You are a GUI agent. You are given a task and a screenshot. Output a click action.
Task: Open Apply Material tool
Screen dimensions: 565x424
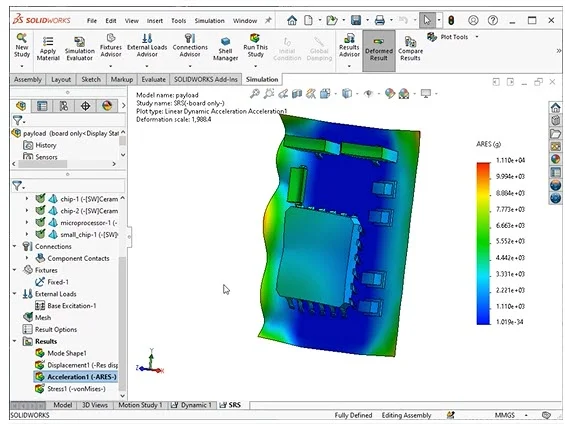(x=48, y=49)
